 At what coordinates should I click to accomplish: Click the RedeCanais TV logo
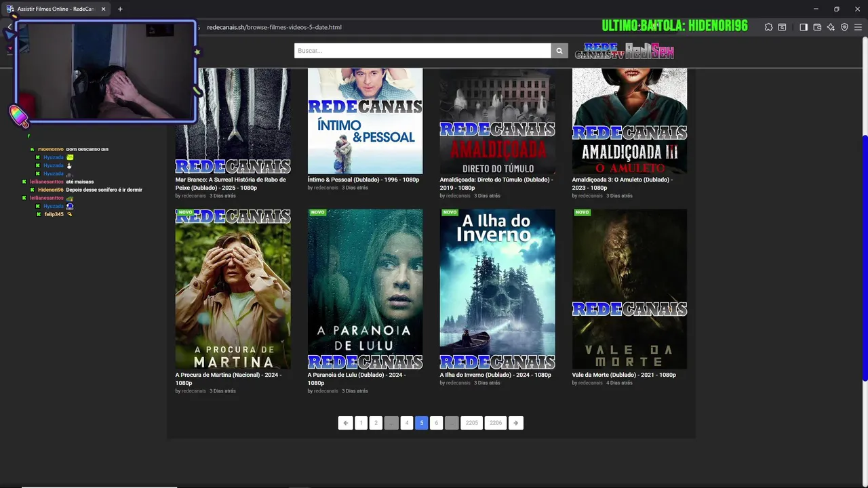[599, 51]
